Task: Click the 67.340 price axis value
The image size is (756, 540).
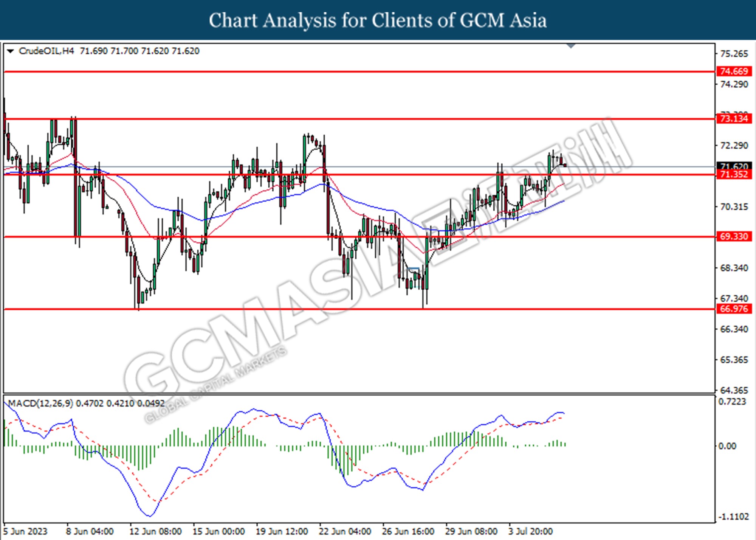Action: coord(734,298)
